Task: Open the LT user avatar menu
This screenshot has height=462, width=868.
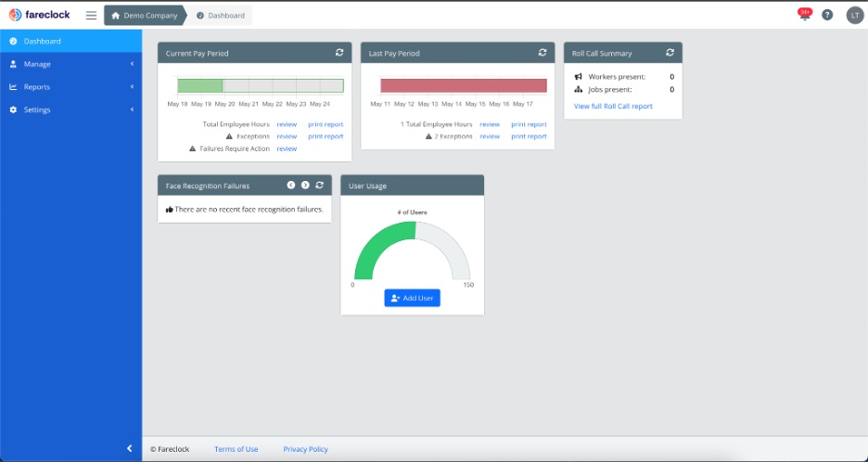Action: 854,15
